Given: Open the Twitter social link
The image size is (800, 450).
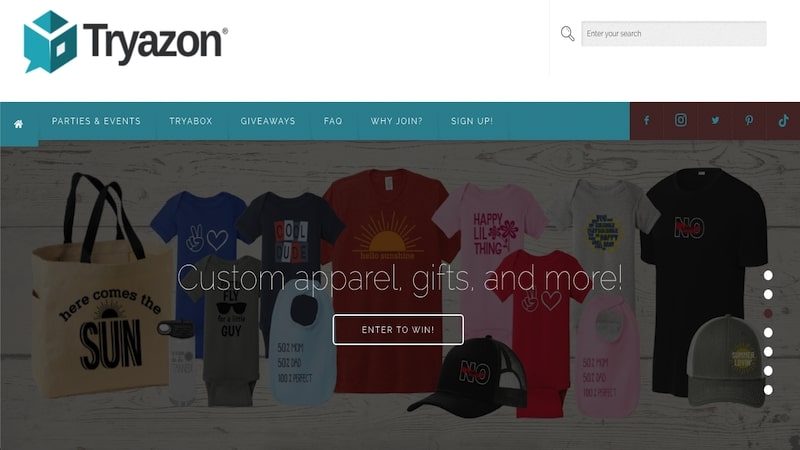Looking at the screenshot, I should (x=715, y=120).
